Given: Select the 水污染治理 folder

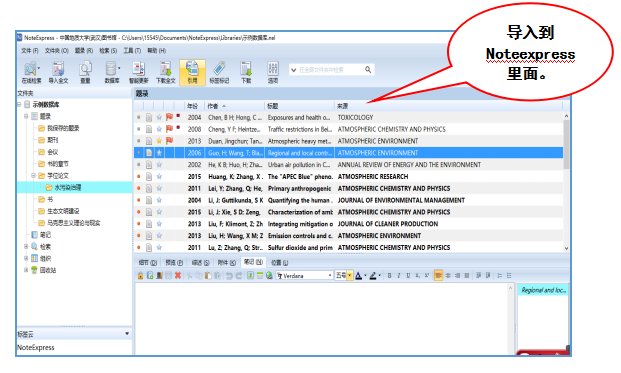Looking at the screenshot, I should (68, 187).
